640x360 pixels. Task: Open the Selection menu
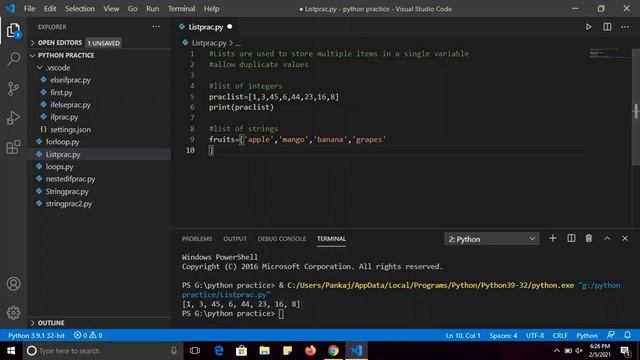[80, 9]
